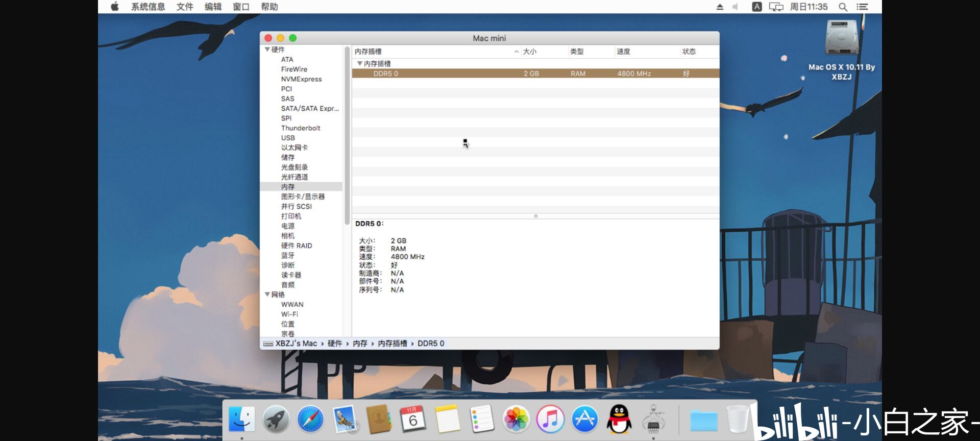This screenshot has height=441, width=980.
Task: Select FireWire in sidebar
Action: [294, 69]
